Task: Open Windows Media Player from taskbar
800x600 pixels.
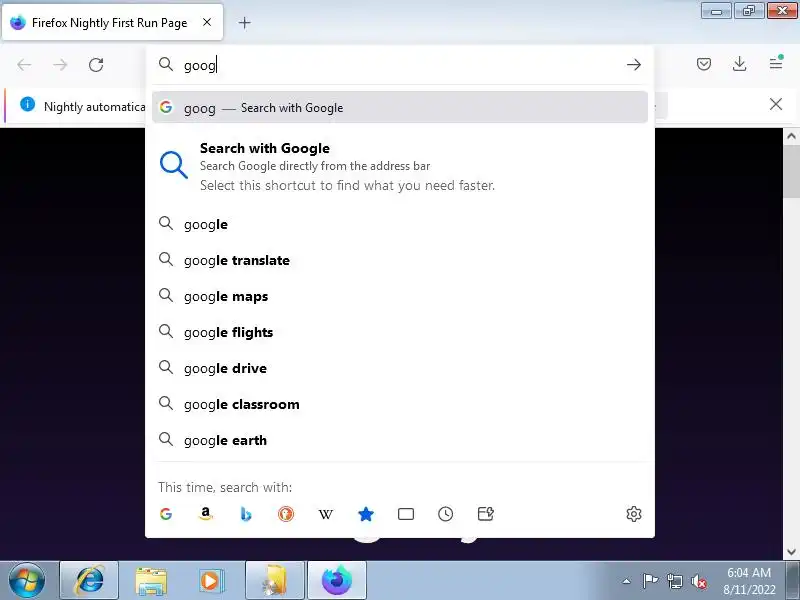Action: pyautogui.click(x=210, y=581)
